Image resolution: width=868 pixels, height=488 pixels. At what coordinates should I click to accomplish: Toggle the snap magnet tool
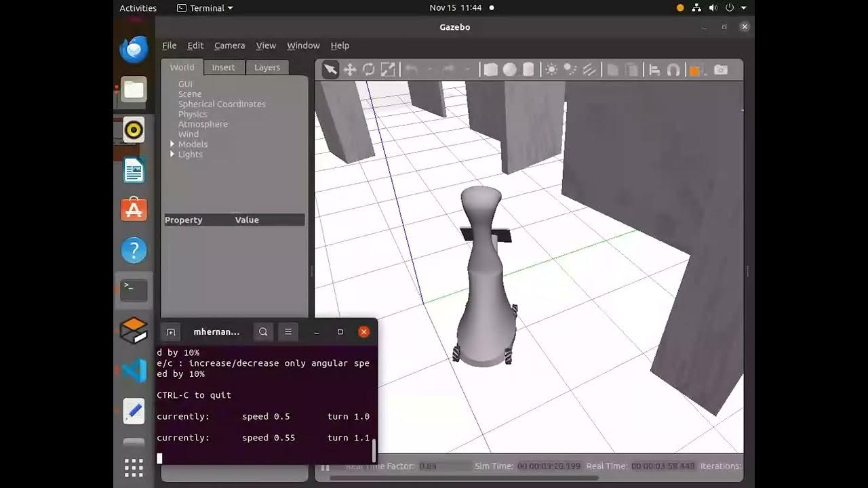coord(673,70)
